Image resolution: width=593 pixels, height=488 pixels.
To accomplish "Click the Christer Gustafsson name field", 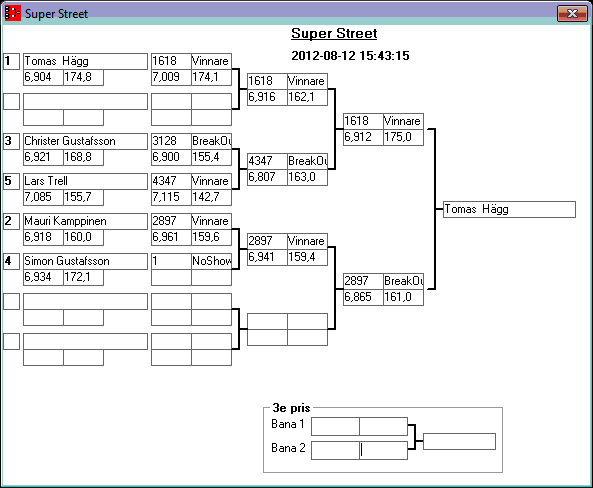I will coord(85,141).
